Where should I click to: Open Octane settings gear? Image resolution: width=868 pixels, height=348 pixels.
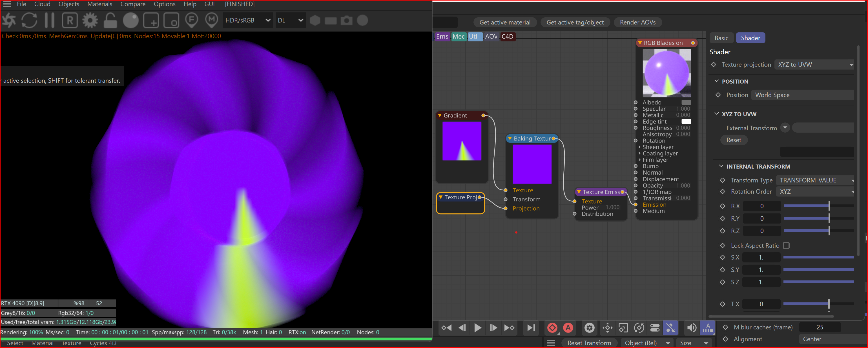(x=90, y=21)
